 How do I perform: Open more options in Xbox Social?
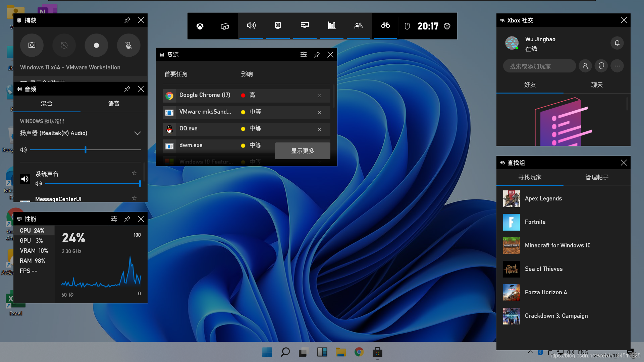(617, 66)
